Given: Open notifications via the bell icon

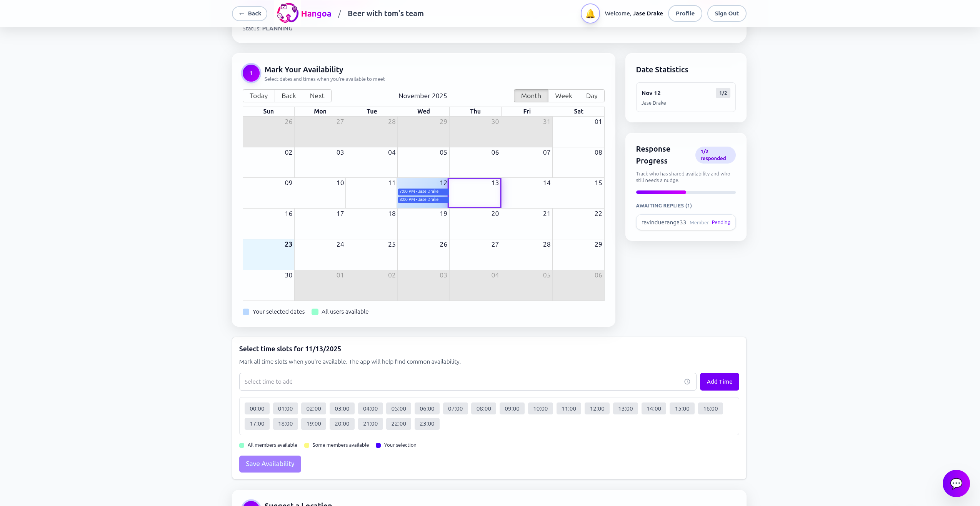Looking at the screenshot, I should [590, 13].
